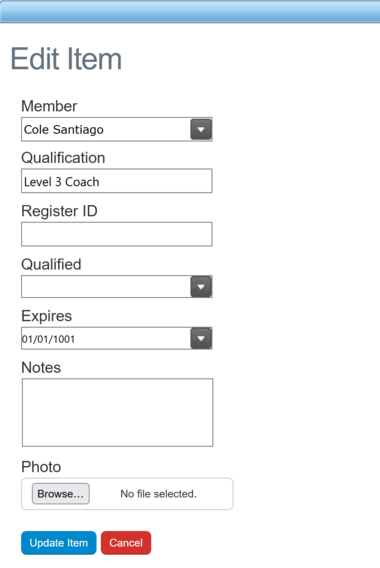This screenshot has width=380, height=568.
Task: Click the Qualification field label
Action: tap(63, 158)
